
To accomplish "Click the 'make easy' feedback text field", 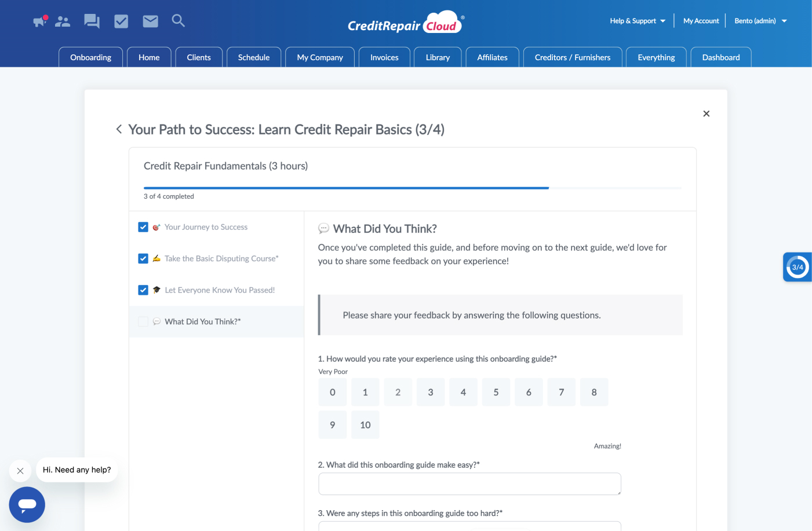I will [469, 484].
